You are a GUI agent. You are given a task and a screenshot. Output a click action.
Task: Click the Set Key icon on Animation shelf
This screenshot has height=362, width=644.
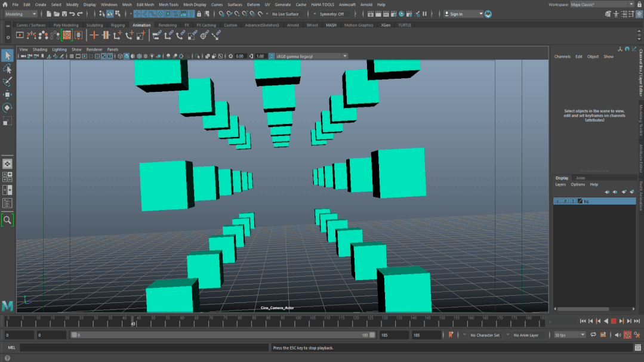(x=94, y=36)
